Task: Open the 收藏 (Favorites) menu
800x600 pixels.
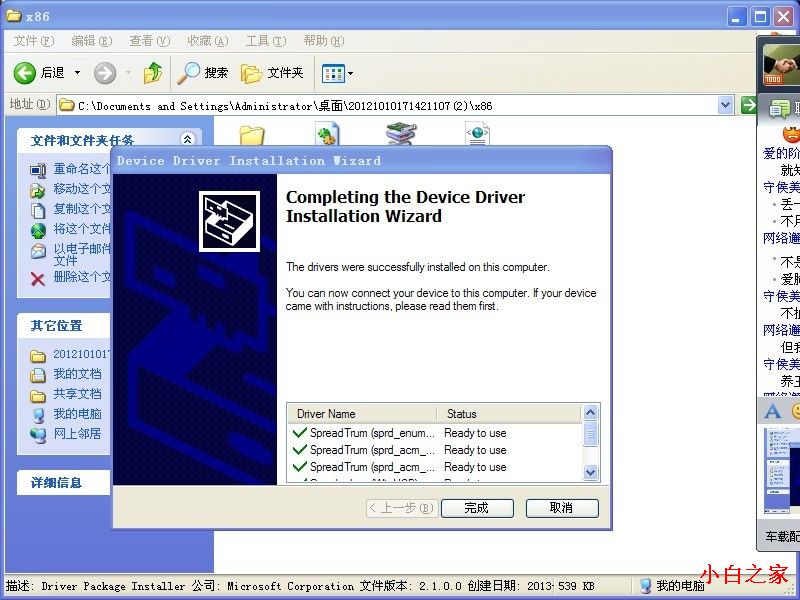Action: click(207, 41)
